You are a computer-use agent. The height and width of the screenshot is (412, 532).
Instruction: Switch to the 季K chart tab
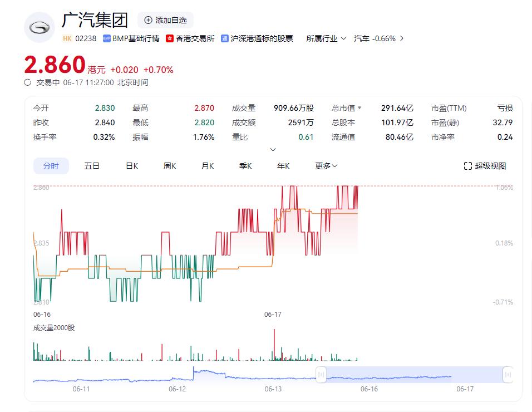pos(245,166)
